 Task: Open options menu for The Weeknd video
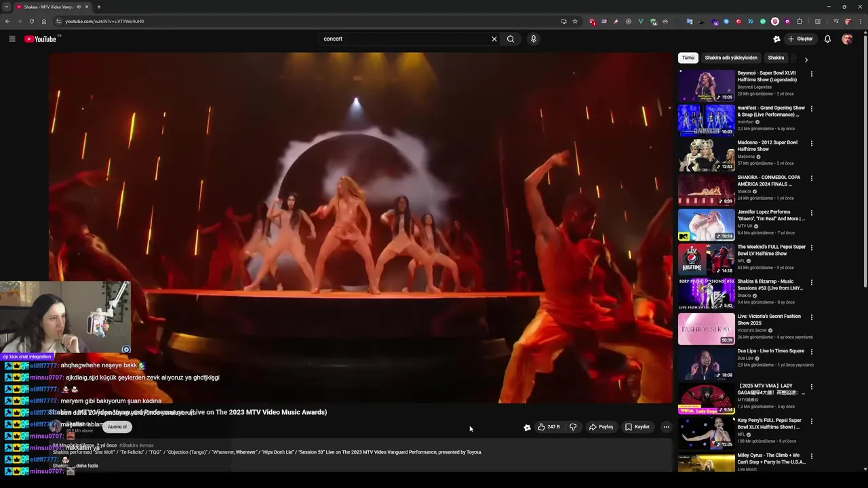(x=812, y=248)
